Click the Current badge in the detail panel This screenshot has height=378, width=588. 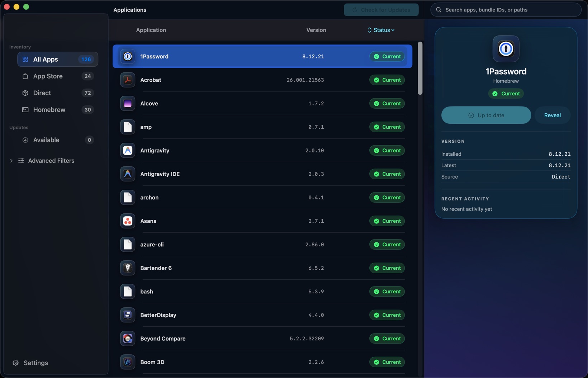pos(506,94)
